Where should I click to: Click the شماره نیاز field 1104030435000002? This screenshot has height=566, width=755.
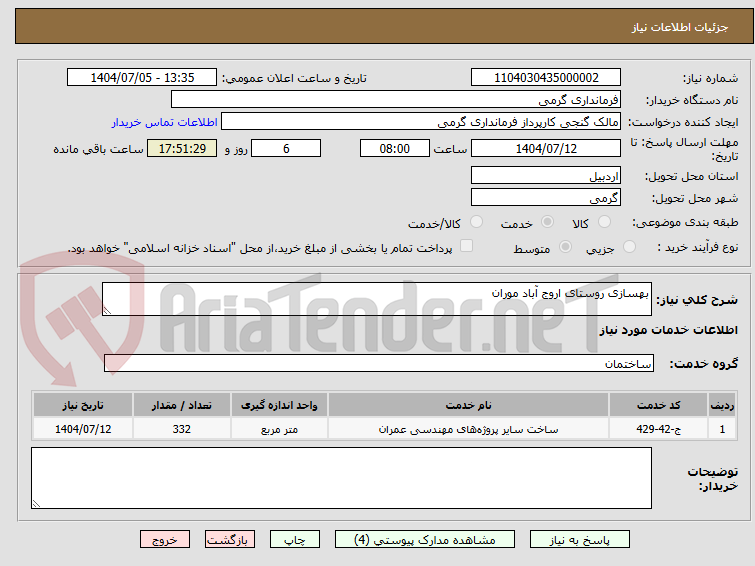pos(546,78)
